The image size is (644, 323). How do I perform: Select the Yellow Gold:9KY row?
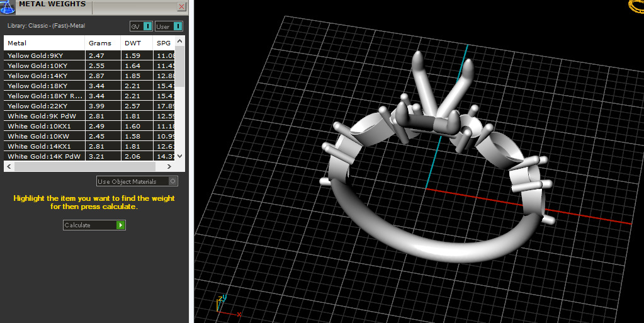pyautogui.click(x=89, y=55)
